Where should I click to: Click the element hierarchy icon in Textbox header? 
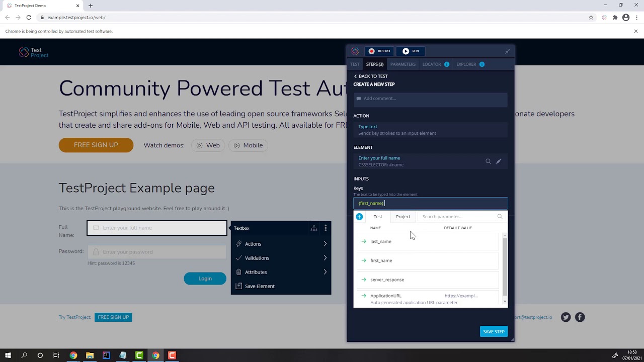pos(314,228)
